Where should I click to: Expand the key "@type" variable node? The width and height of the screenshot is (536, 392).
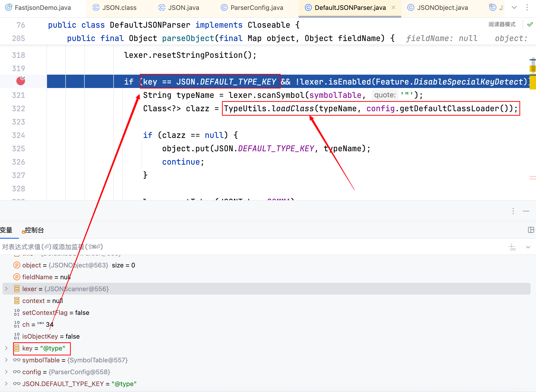(x=6, y=348)
